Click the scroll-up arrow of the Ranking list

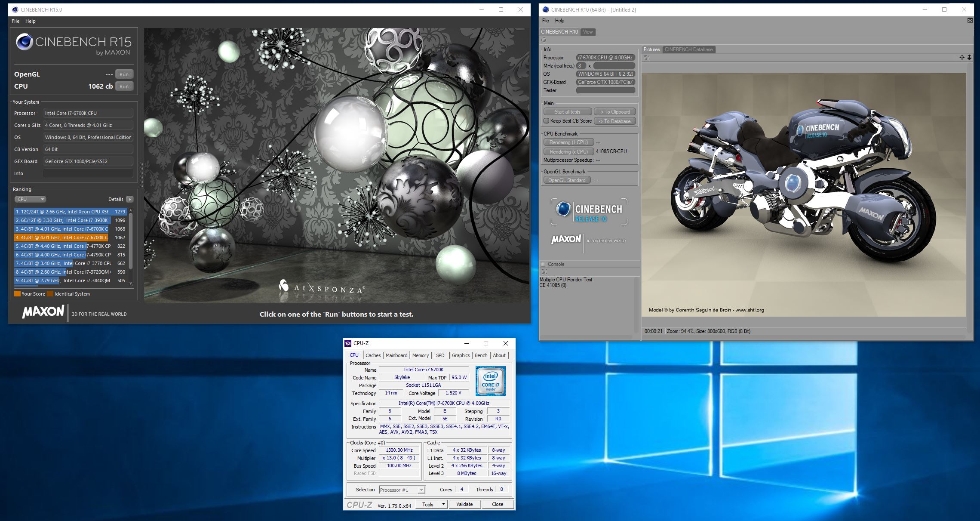(x=131, y=211)
